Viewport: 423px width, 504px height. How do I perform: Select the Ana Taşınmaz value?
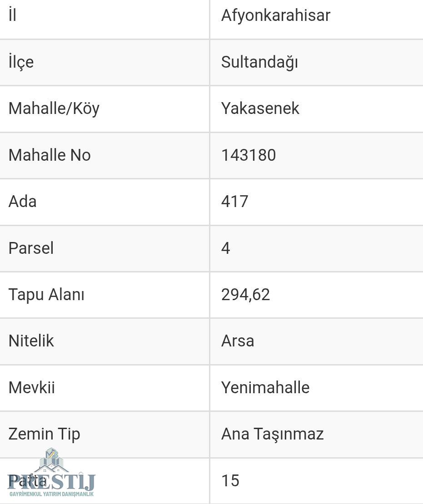click(x=272, y=434)
